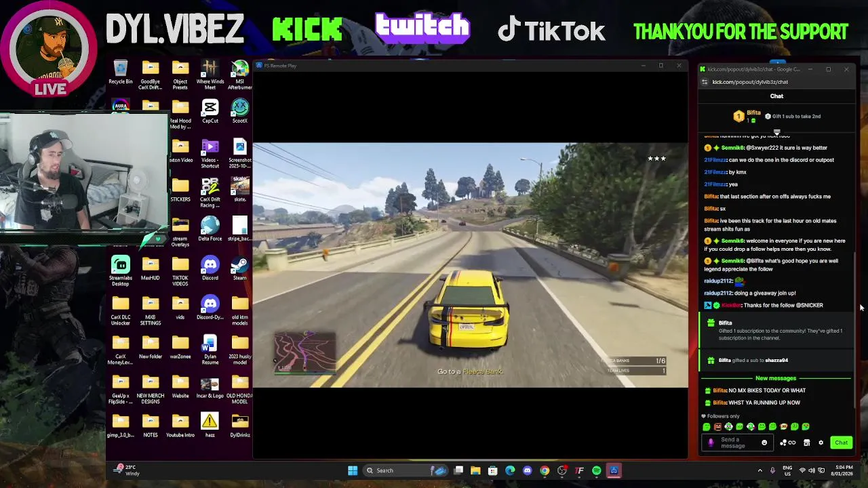This screenshot has width=868, height=488.
Task: Insert the first green emote from quick row
Action: [707, 427]
